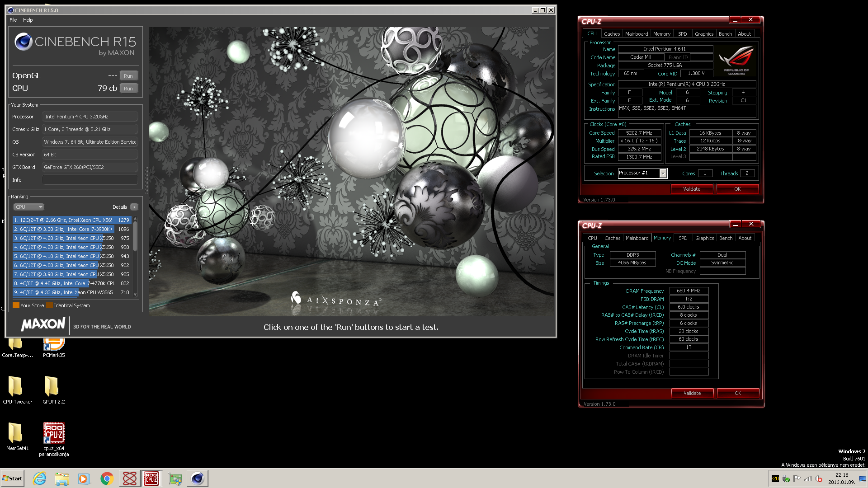This screenshot has height=488, width=868.
Task: Switch to CPU tab in lower CPU-Z
Action: [x=592, y=238]
